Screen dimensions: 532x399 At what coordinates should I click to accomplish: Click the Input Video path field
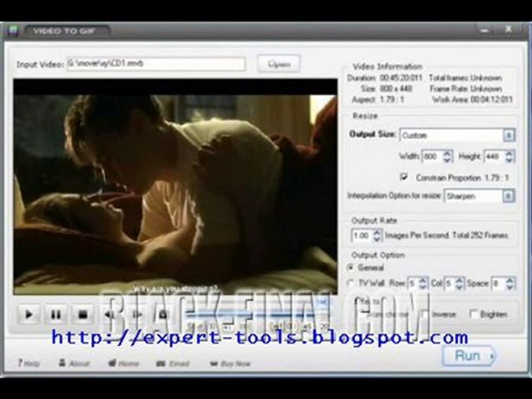156,64
